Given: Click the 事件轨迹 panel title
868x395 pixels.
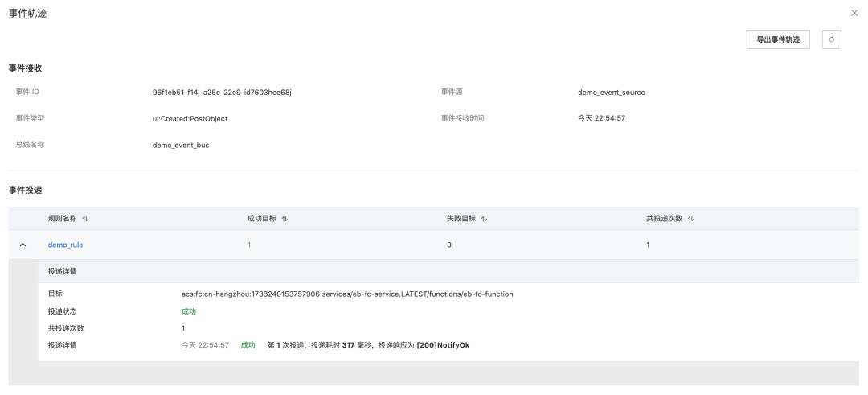Looking at the screenshot, I should coord(27,14).
